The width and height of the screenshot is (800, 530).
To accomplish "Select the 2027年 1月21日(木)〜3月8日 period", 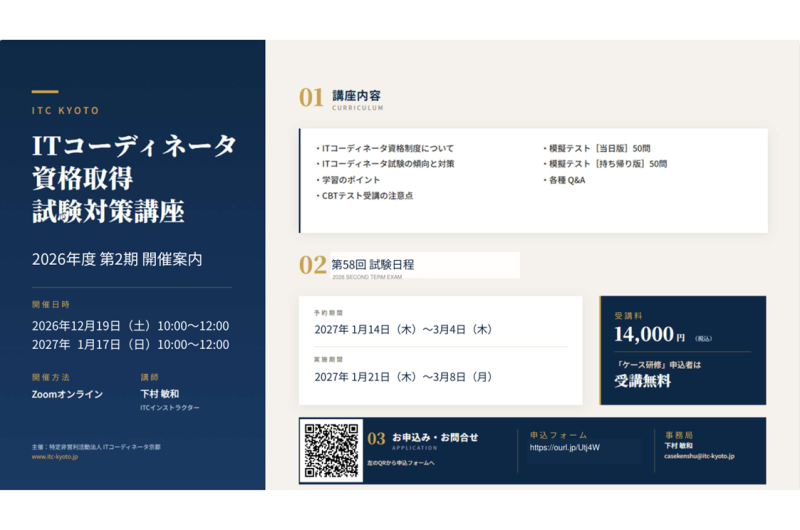I will pyautogui.click(x=404, y=377).
